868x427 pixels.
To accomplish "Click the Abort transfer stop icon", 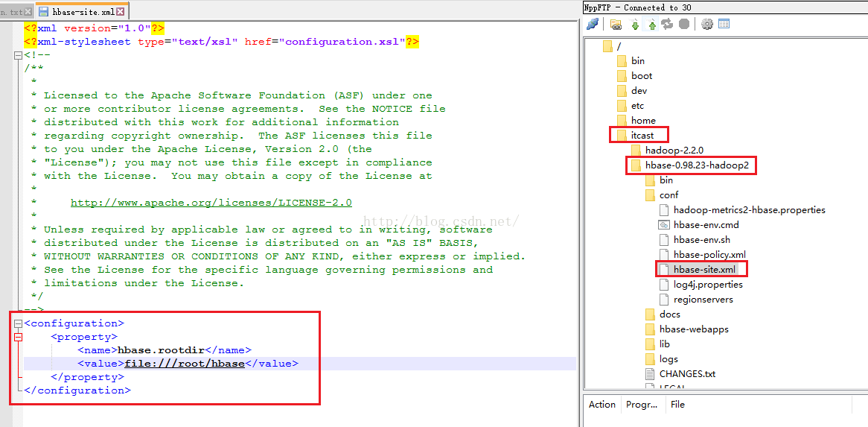I will click(x=684, y=24).
